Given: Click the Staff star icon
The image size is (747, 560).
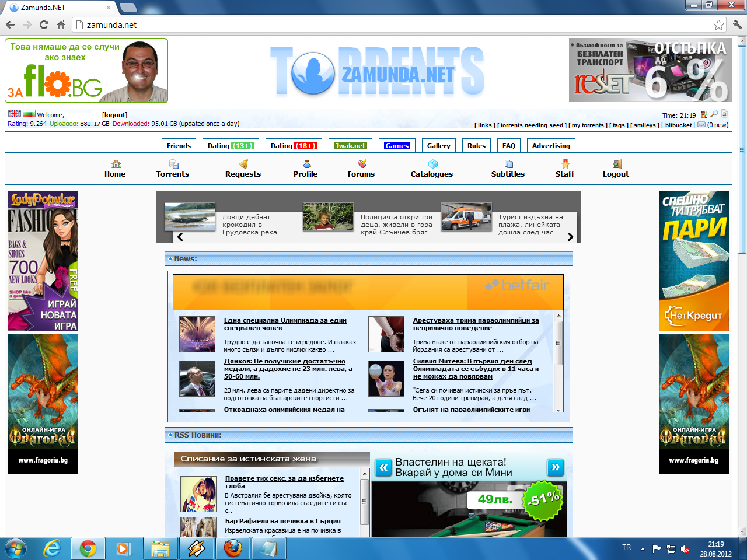Looking at the screenshot, I should coord(565,164).
